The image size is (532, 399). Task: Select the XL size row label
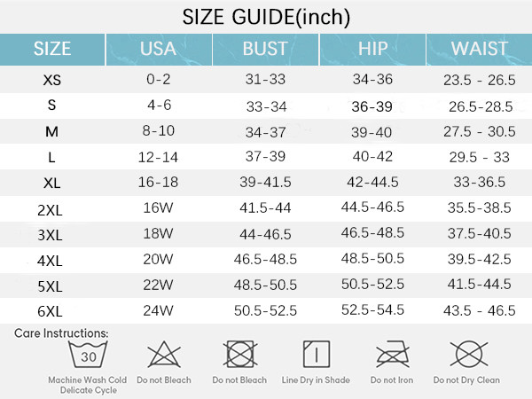pos(52,182)
